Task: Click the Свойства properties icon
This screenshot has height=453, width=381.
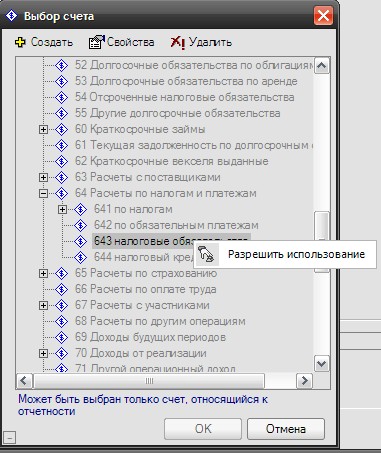Action: (96, 42)
